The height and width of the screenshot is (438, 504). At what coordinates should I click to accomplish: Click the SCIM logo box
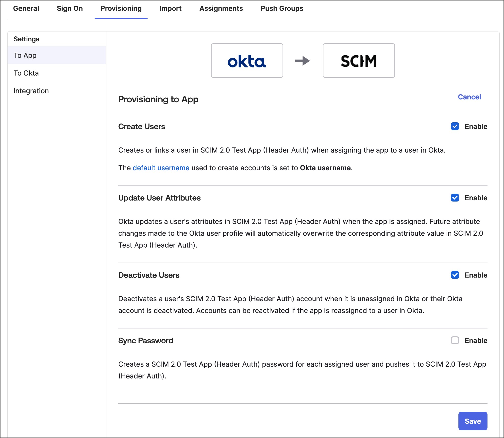point(359,61)
